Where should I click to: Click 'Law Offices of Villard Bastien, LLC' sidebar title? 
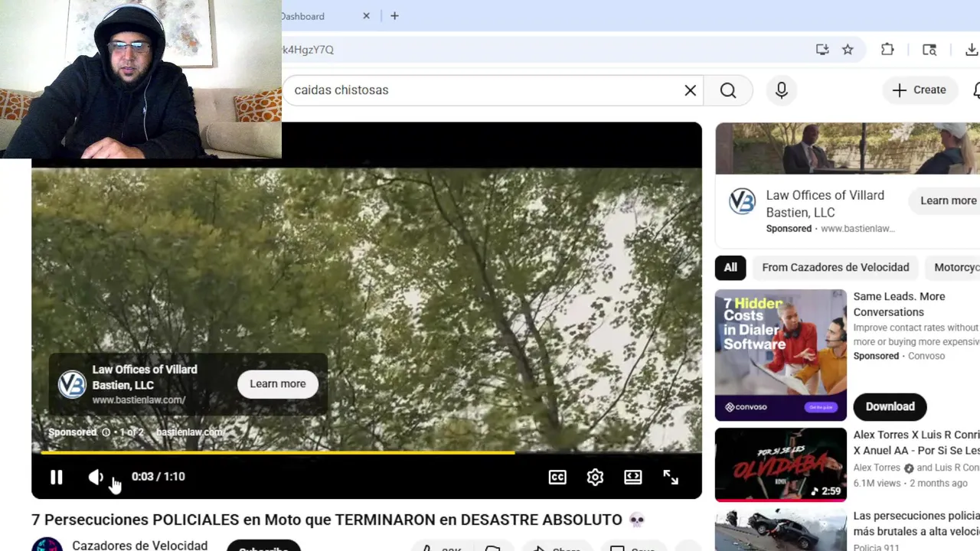(825, 204)
